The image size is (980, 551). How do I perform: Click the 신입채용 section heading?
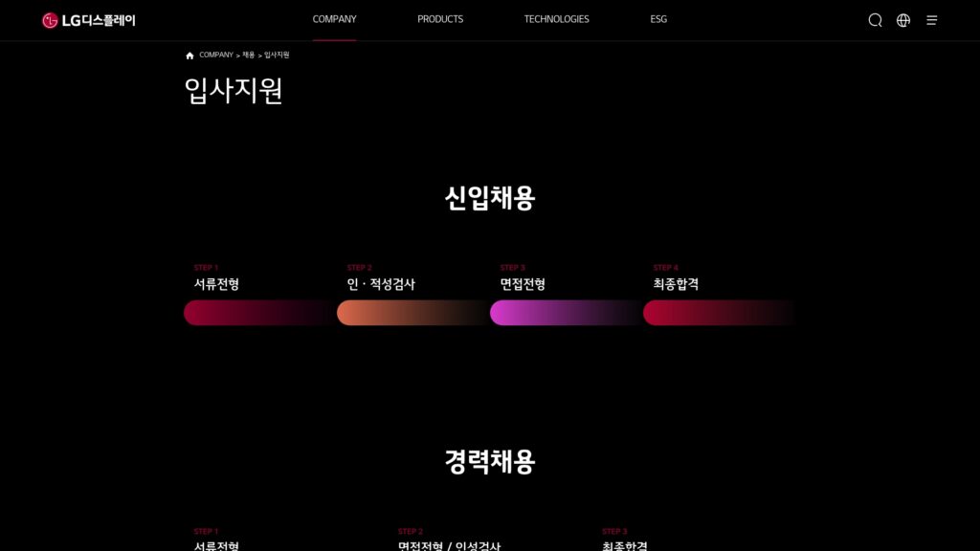489,198
